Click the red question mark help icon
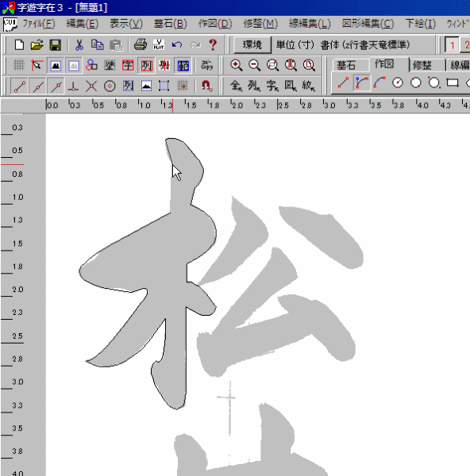Screen dimensions: 470x476 213,45
